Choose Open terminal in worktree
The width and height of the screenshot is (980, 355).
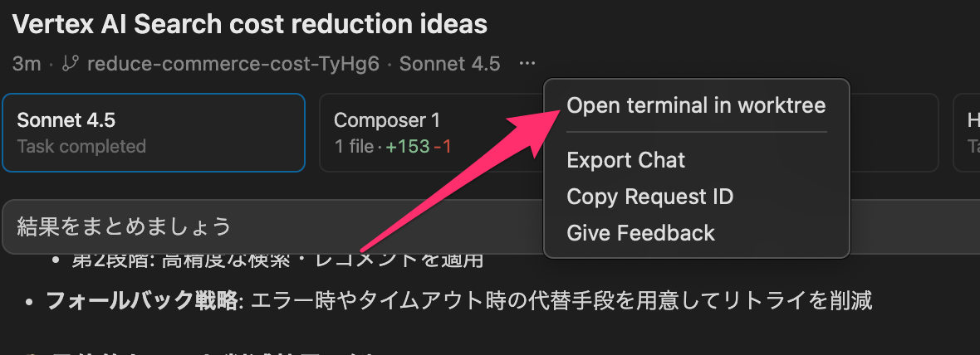[696, 105]
